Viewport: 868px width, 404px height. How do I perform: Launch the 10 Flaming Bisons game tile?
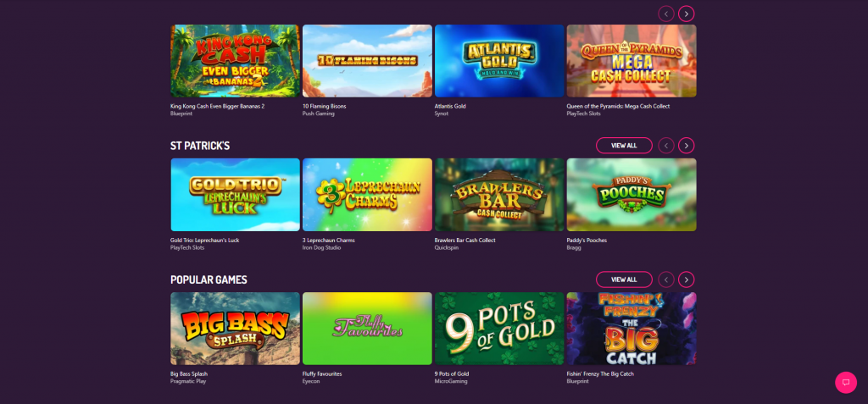point(367,61)
